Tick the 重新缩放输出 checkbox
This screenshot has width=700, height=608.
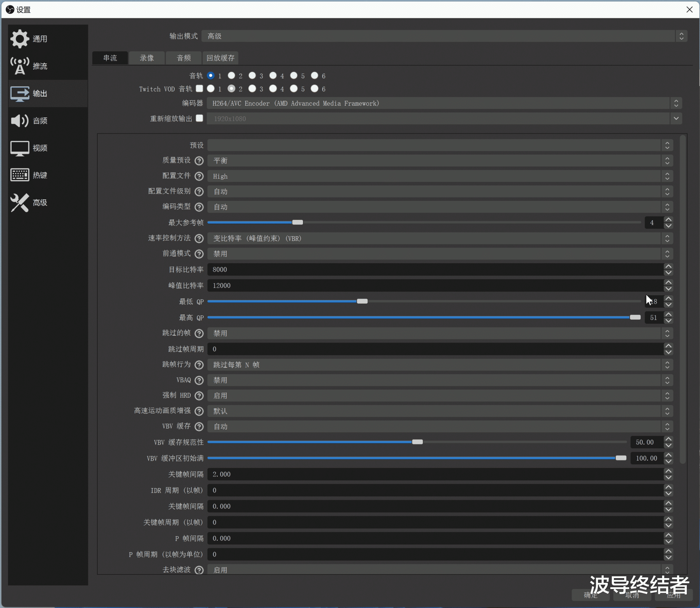point(199,118)
